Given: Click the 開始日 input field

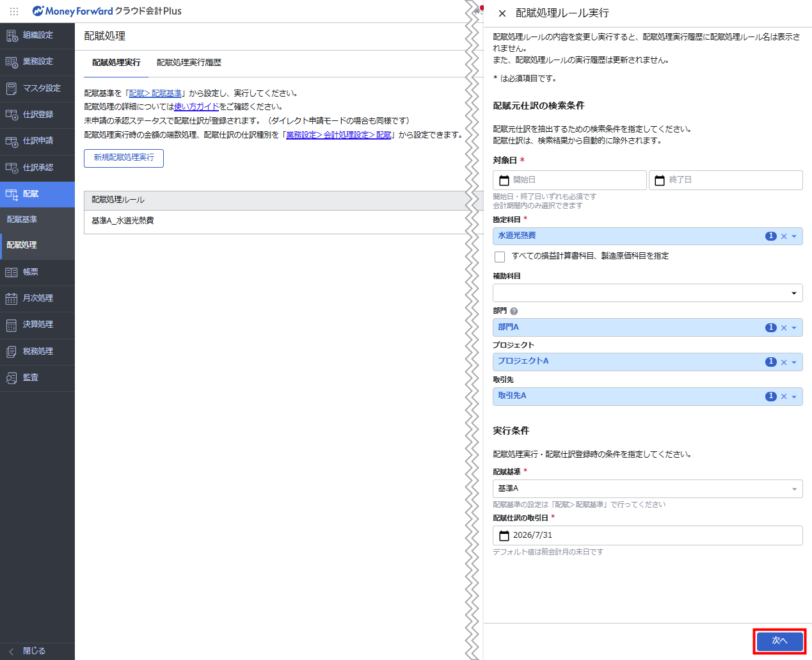Looking at the screenshot, I should click(x=569, y=181).
